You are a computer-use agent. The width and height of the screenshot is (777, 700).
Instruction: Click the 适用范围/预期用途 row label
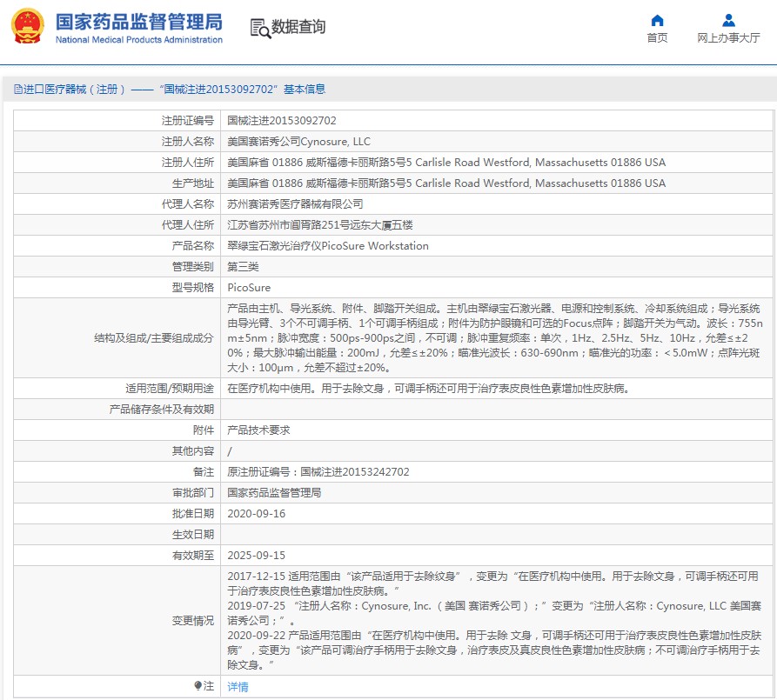pyautogui.click(x=170, y=389)
